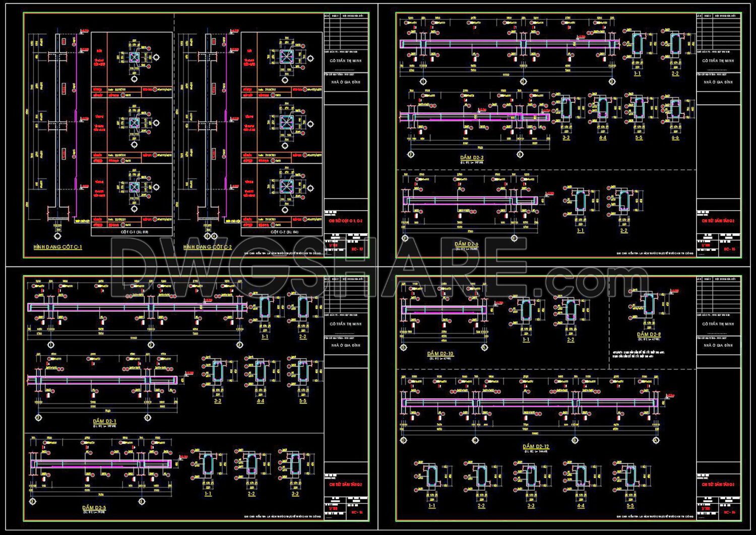Screen dimensions: 756x535
Task: Select the "DẦM D2-12" beam label
Action: coord(536,446)
